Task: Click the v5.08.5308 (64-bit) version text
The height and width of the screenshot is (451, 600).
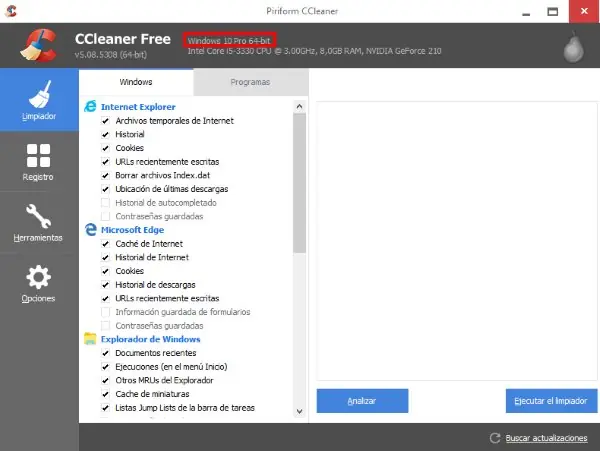Action: click(111, 55)
